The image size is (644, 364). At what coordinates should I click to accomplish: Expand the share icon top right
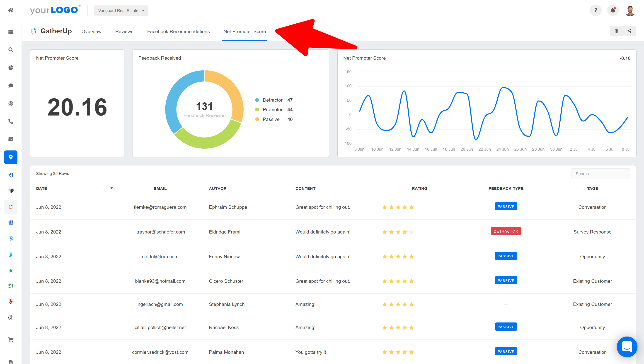(x=629, y=31)
